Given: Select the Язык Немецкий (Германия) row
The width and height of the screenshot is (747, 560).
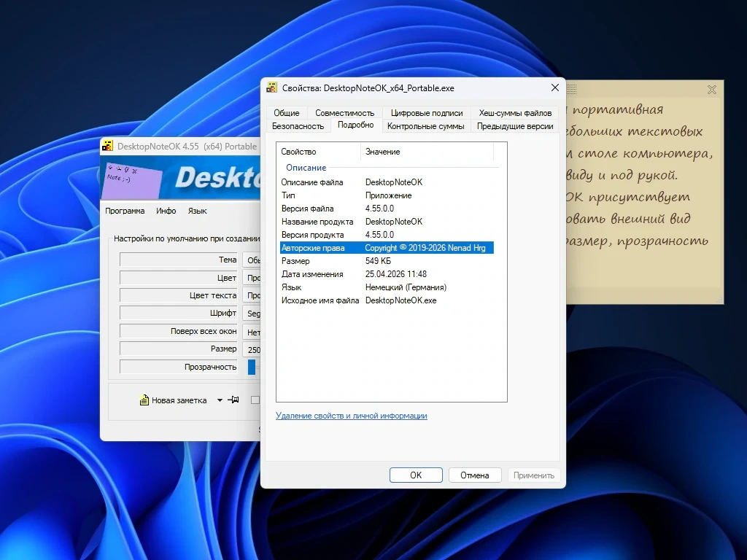Looking at the screenshot, I should (387, 287).
